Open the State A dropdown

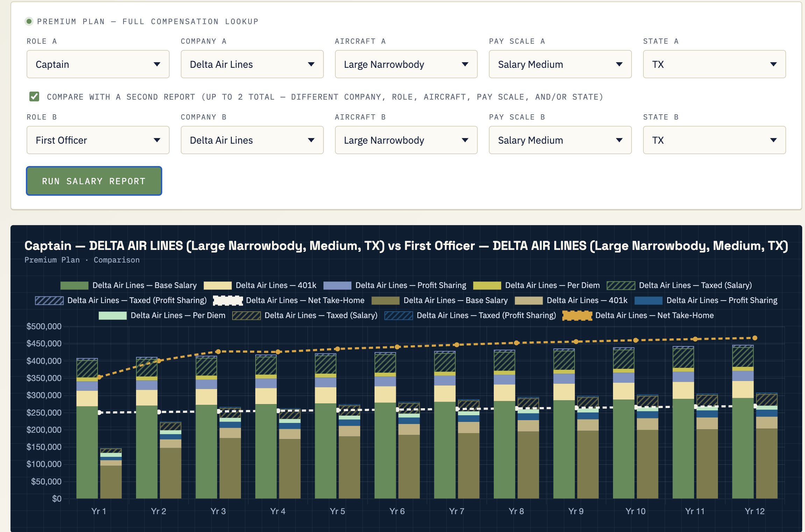(x=714, y=64)
